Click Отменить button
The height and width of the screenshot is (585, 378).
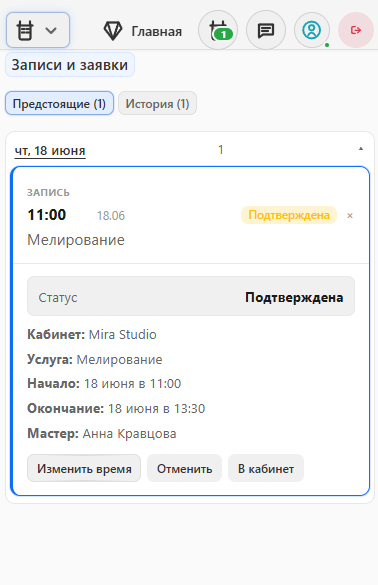pyautogui.click(x=184, y=468)
